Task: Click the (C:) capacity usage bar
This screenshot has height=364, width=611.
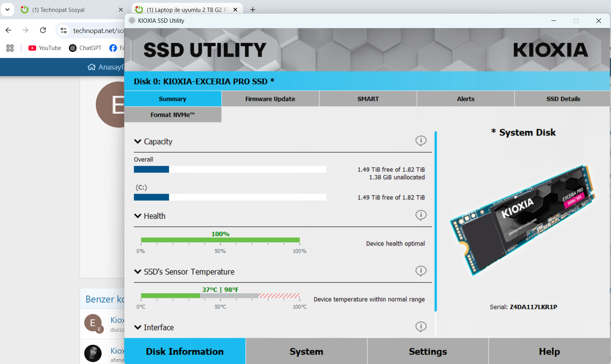Action: coord(230,197)
